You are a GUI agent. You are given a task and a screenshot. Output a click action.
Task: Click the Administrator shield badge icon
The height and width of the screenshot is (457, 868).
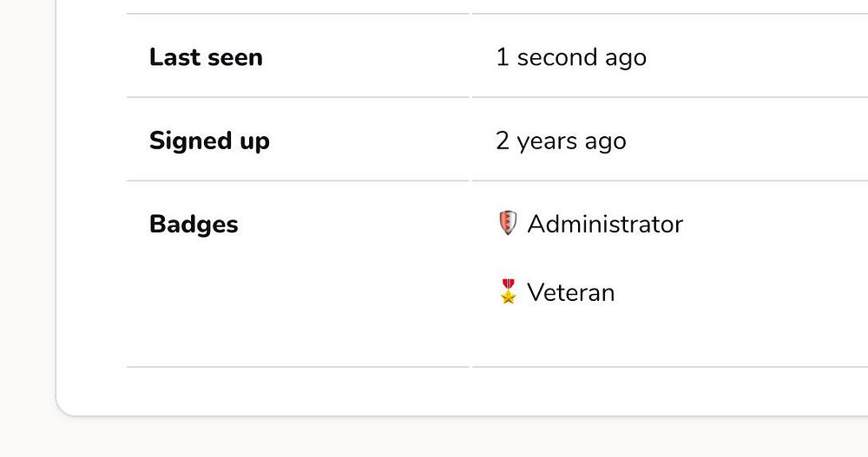(x=508, y=224)
